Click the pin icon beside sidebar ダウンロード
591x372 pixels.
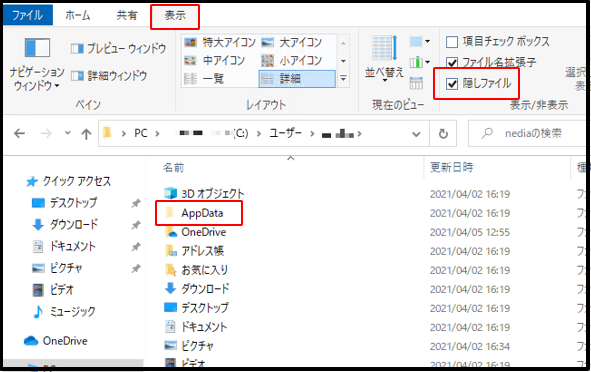[136, 225]
